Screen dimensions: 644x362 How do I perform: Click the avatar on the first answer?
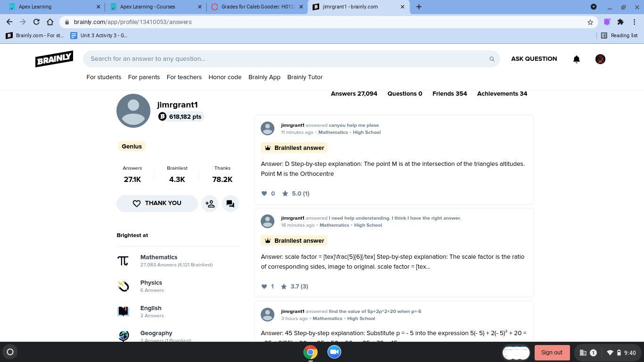267,128
